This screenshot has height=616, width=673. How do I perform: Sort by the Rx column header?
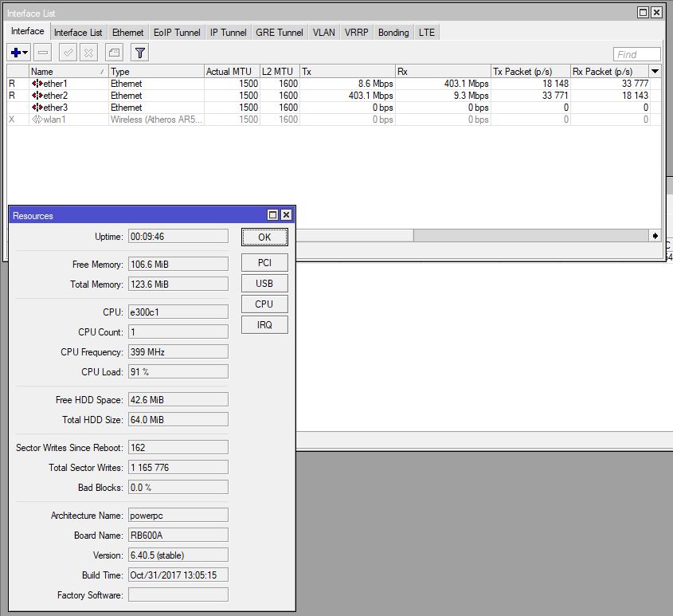tap(443, 71)
